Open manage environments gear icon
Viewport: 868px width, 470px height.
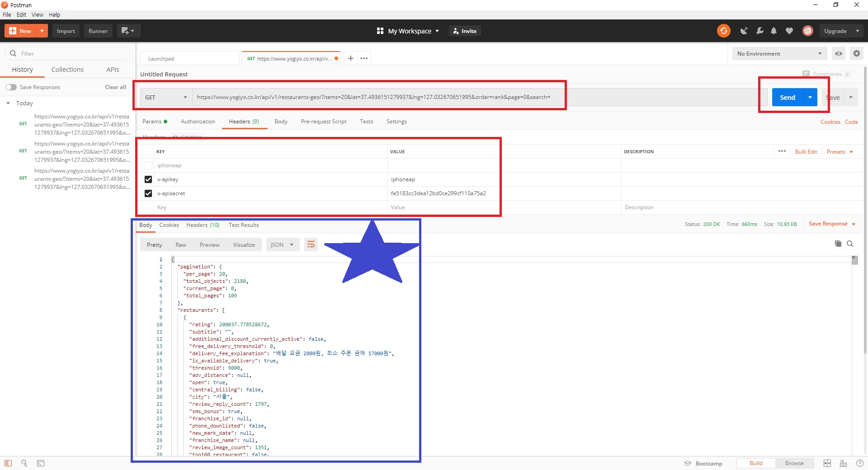(x=856, y=53)
